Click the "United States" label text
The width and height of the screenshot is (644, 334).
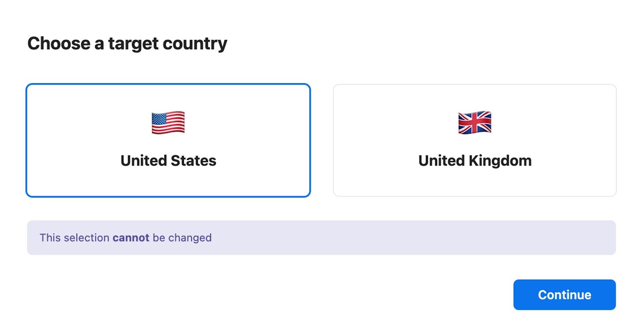168,161
